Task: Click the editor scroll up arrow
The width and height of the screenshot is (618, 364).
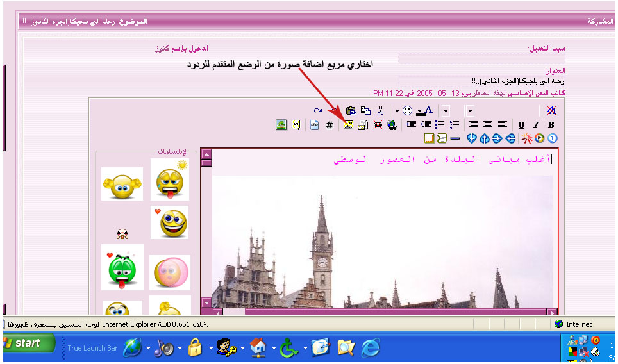Action: (x=206, y=154)
